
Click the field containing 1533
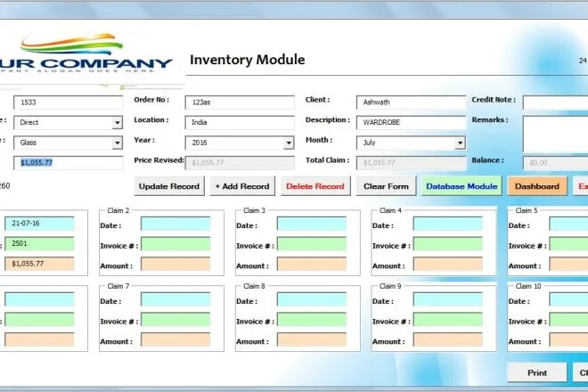69,102
